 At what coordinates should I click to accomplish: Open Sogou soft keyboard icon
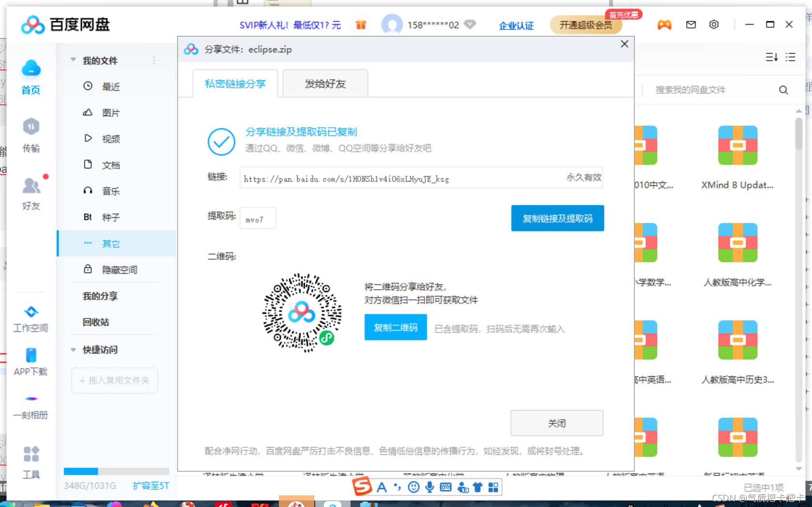pos(446,487)
